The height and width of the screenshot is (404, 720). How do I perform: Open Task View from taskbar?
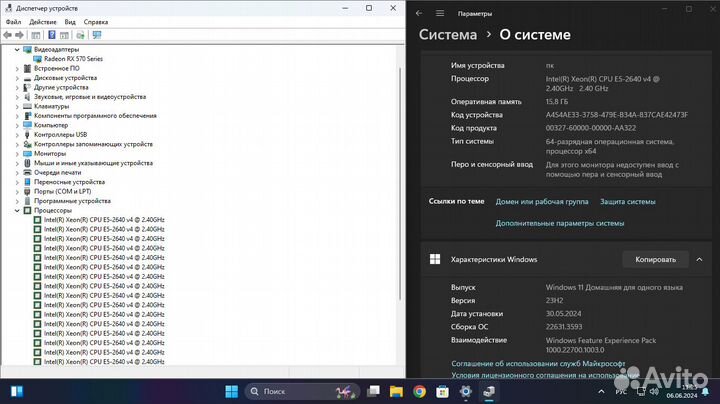tap(373, 392)
